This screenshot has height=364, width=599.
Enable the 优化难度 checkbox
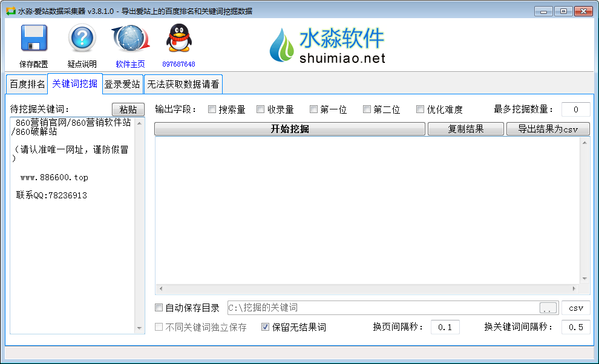click(x=421, y=109)
